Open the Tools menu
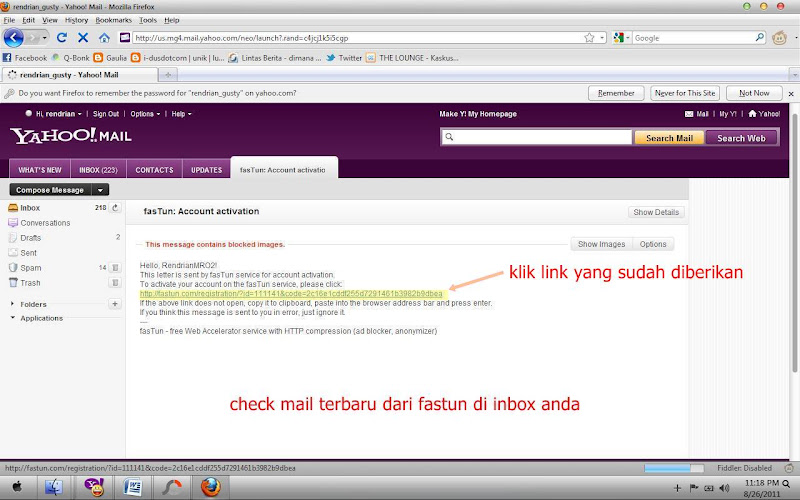 pos(148,20)
